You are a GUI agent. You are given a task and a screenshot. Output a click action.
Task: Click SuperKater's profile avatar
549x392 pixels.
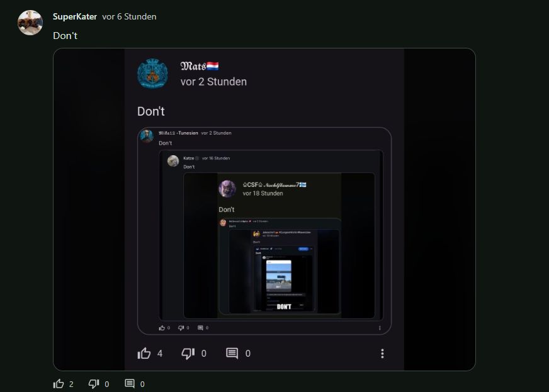[x=30, y=23]
